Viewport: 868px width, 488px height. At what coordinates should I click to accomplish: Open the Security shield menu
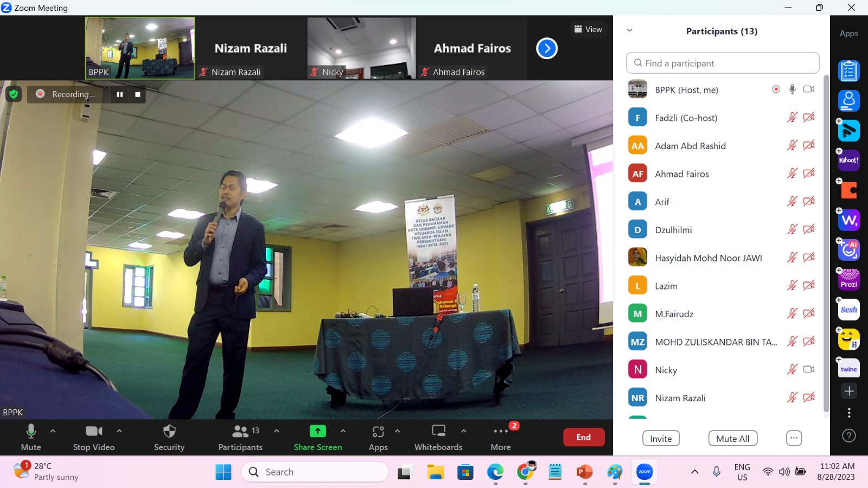pos(169,437)
